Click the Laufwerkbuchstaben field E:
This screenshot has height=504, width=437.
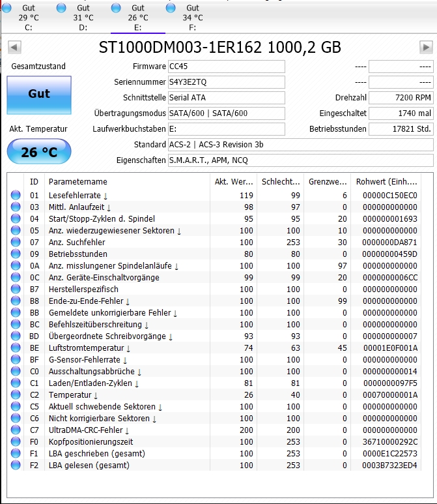[227, 129]
